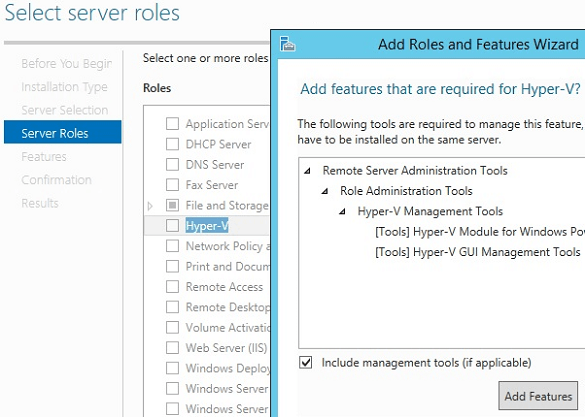The width and height of the screenshot is (585, 417).
Task: Enable the Network Policy role checkbox
Action: point(172,246)
